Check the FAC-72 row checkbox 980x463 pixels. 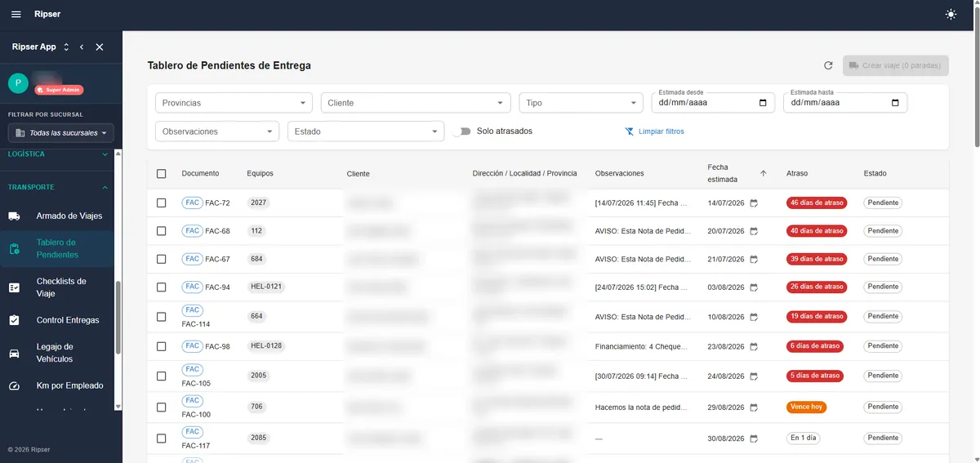161,203
